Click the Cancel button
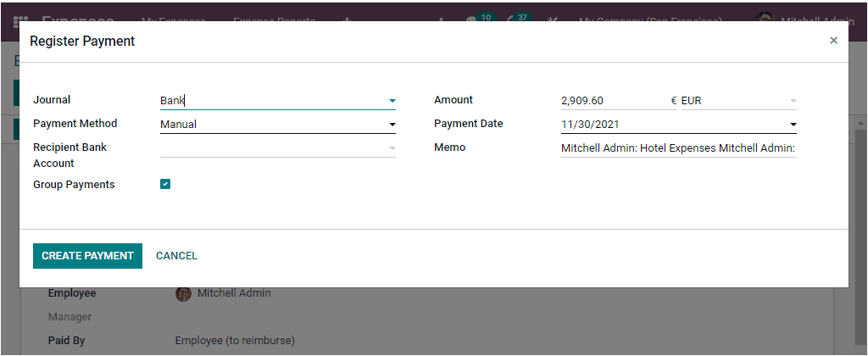Viewport: 868px width, 356px height. click(176, 255)
